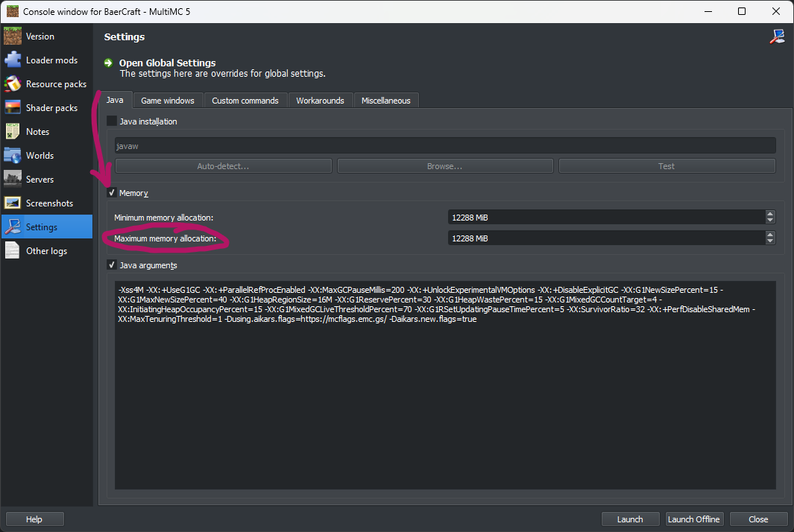This screenshot has height=532, width=794.
Task: Click the Version grass block icon
Action: tap(13, 37)
